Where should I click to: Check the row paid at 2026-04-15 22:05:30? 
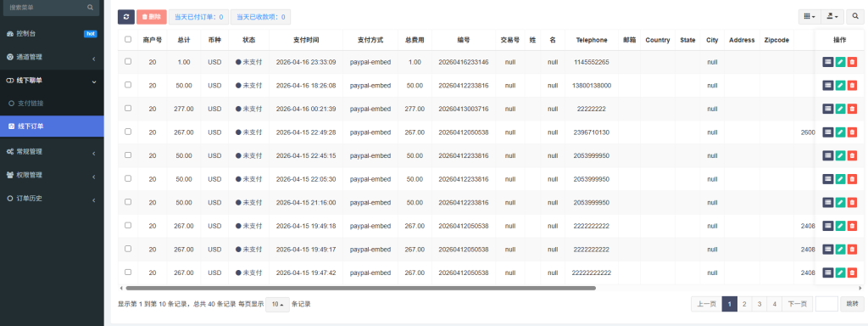pyautogui.click(x=128, y=178)
